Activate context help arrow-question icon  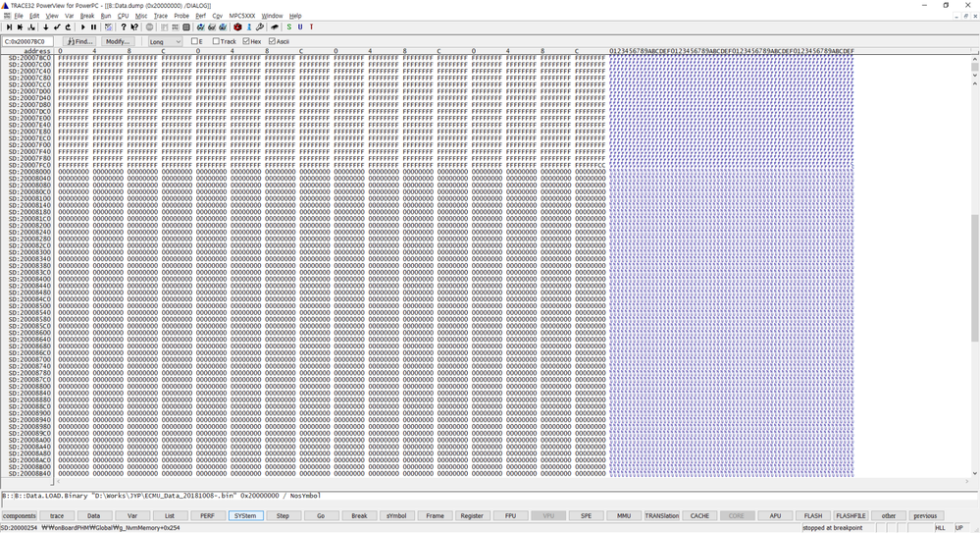point(134,27)
